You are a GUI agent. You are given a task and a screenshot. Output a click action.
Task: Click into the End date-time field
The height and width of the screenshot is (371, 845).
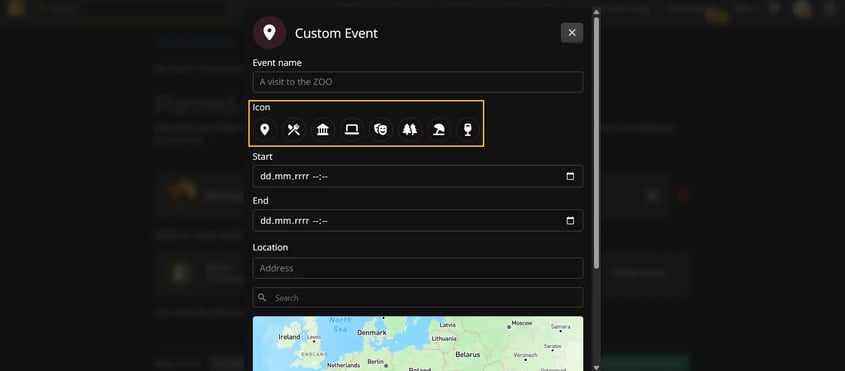pos(418,221)
